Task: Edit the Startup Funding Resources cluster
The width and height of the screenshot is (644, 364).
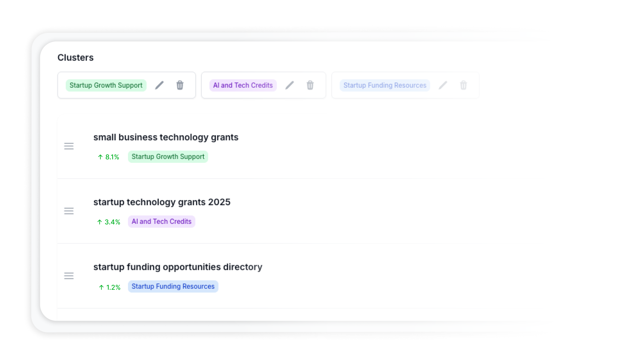Action: 443,85
